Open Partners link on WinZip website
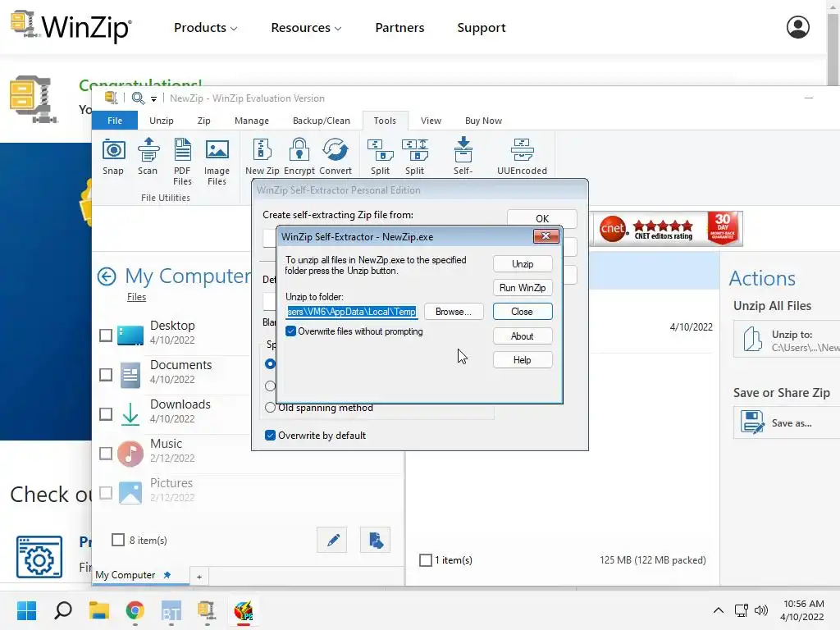 pos(399,27)
